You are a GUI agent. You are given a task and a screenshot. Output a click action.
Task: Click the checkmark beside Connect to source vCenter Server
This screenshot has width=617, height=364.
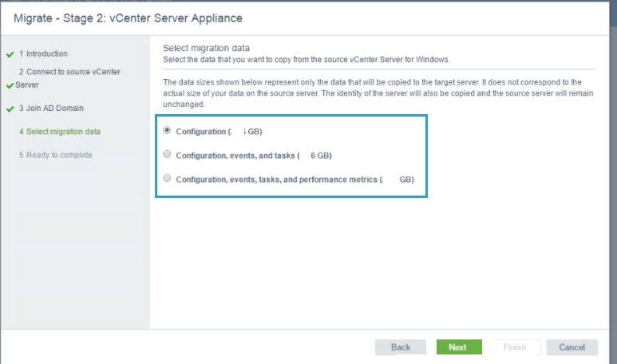[x=10, y=85]
